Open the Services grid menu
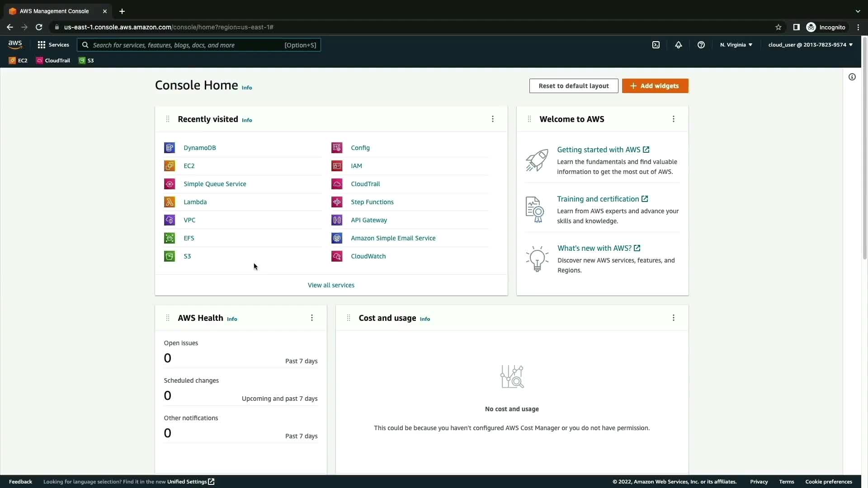 tap(53, 45)
